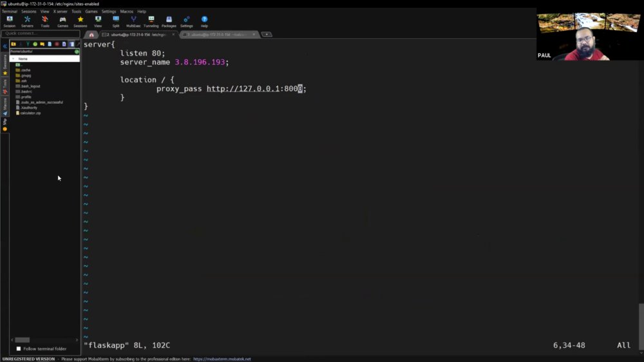The width and height of the screenshot is (644, 362).
Task: Click the http://127.0.0.1 URL in terminal
Action: coord(243,88)
